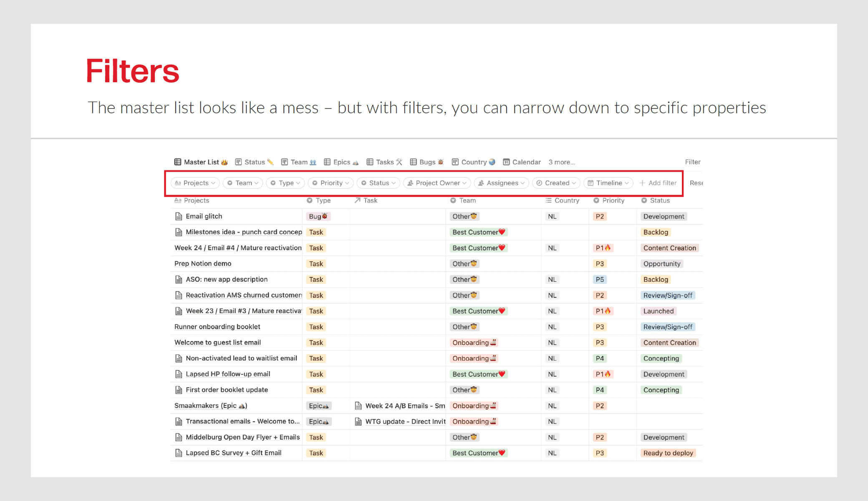Open the Prep Notion demo project

click(203, 263)
